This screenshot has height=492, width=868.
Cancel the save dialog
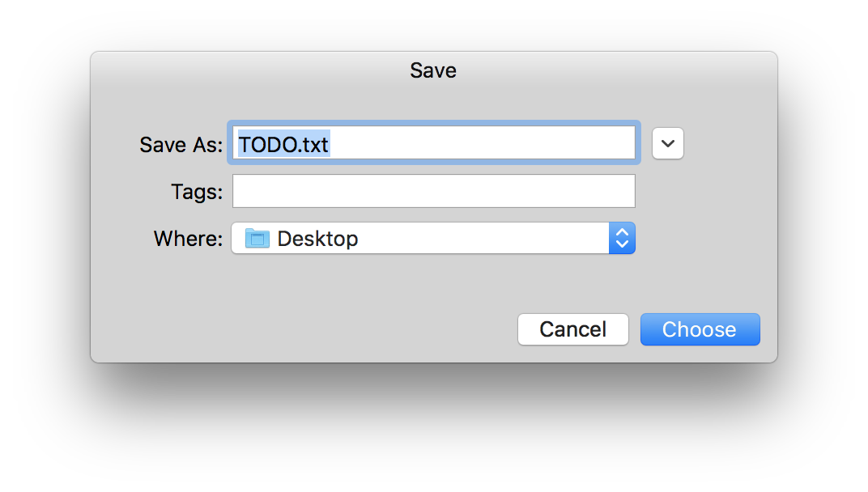pos(573,329)
